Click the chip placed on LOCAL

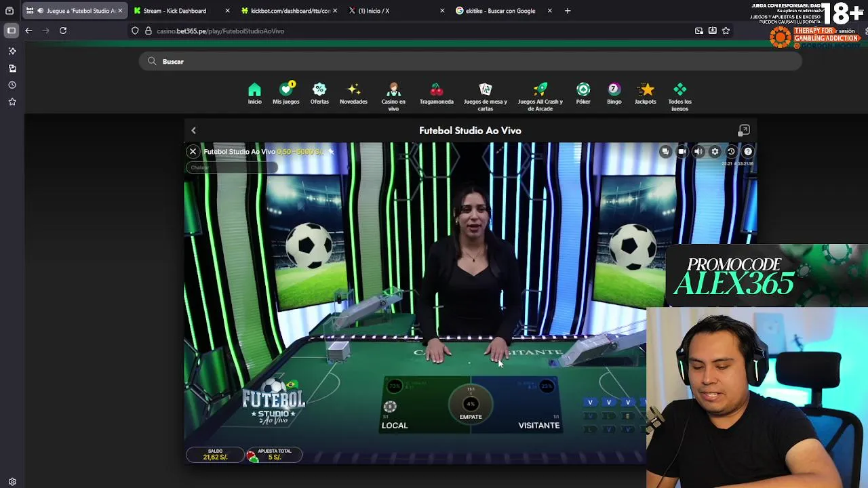[390, 407]
